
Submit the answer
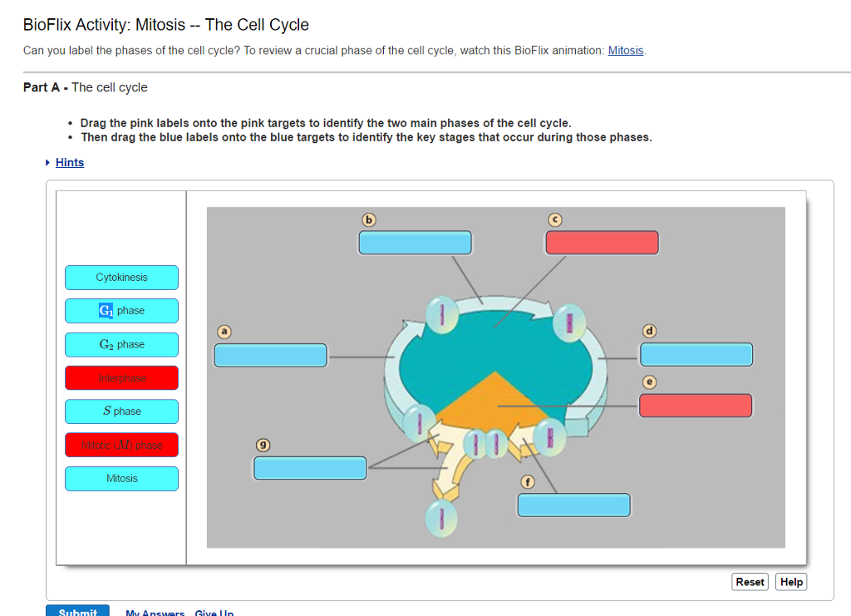click(x=77, y=610)
